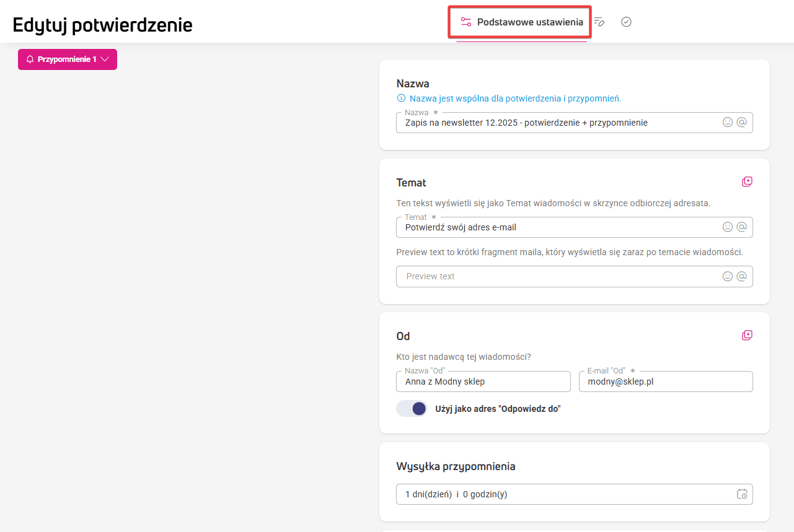The image size is (794, 532).
Task: Select the Podstawowe ustawienia tab
Action: (x=522, y=22)
